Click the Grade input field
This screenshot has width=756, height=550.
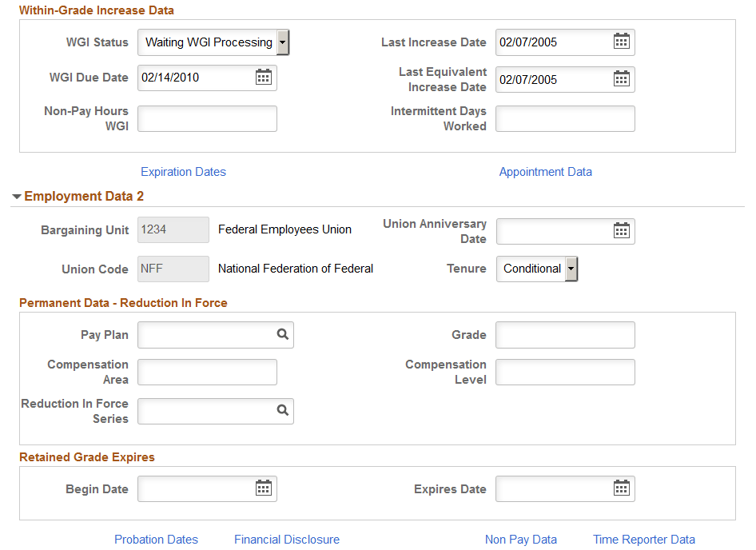tap(564, 334)
